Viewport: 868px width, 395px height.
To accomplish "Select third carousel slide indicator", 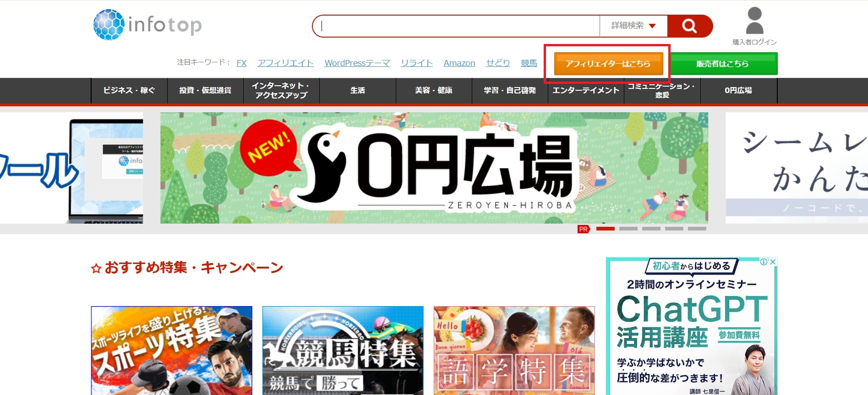I will coord(651,228).
